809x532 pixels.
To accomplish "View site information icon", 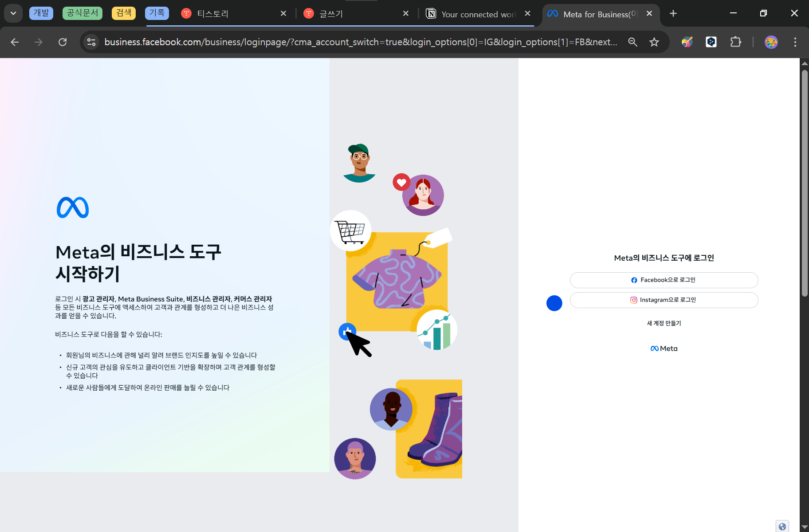I will point(91,42).
